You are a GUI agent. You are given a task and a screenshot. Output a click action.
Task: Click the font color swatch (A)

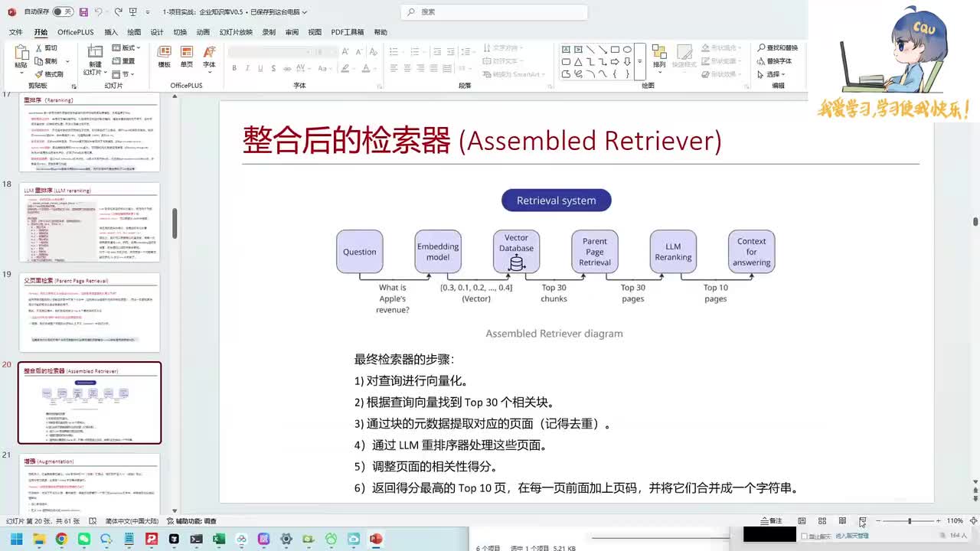(x=365, y=68)
